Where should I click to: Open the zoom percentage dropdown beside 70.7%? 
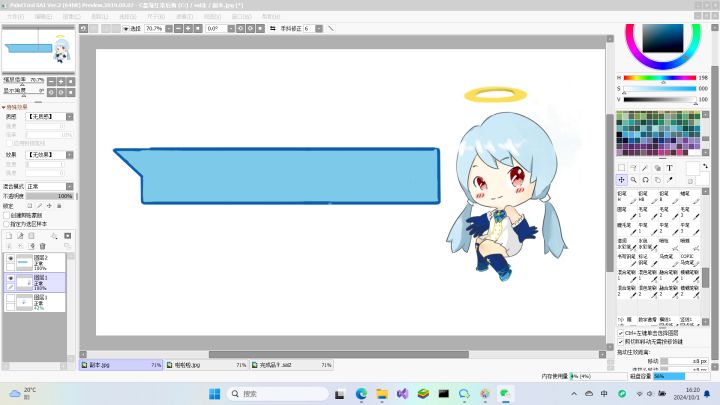click(x=169, y=28)
